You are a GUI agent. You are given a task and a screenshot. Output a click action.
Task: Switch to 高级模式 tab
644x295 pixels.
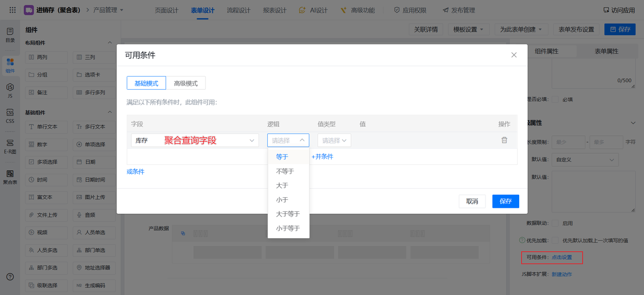186,83
